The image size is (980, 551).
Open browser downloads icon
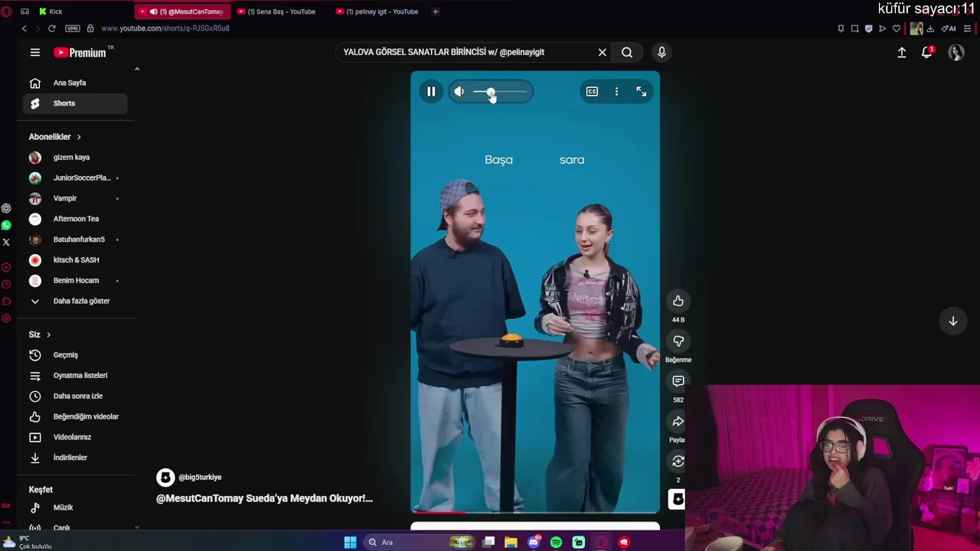click(930, 28)
